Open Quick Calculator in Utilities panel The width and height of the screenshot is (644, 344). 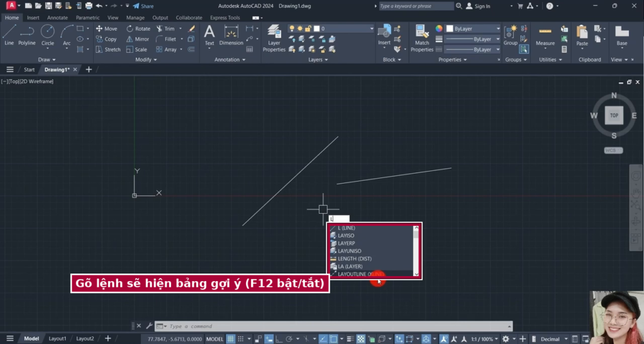(x=564, y=49)
